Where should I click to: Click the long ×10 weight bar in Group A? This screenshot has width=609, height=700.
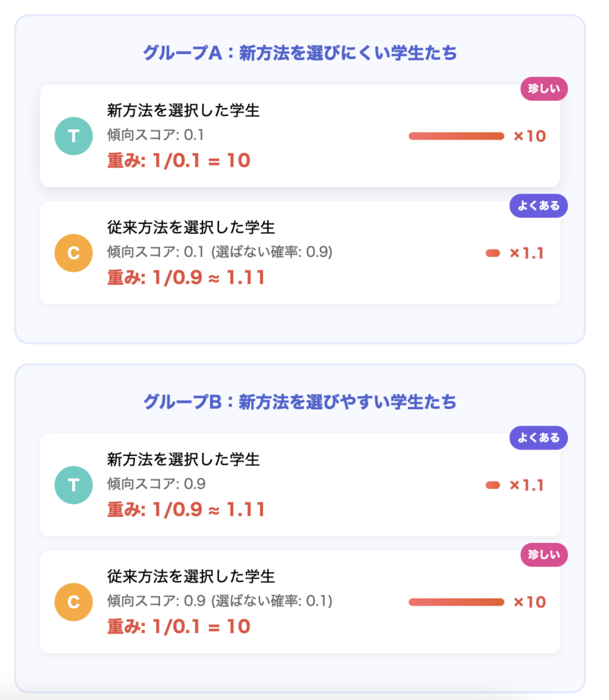pyautogui.click(x=456, y=136)
